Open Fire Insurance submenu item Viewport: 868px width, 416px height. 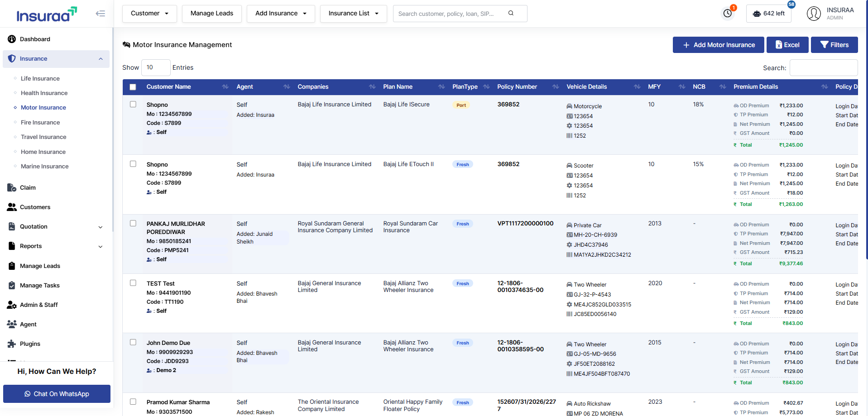click(40, 122)
